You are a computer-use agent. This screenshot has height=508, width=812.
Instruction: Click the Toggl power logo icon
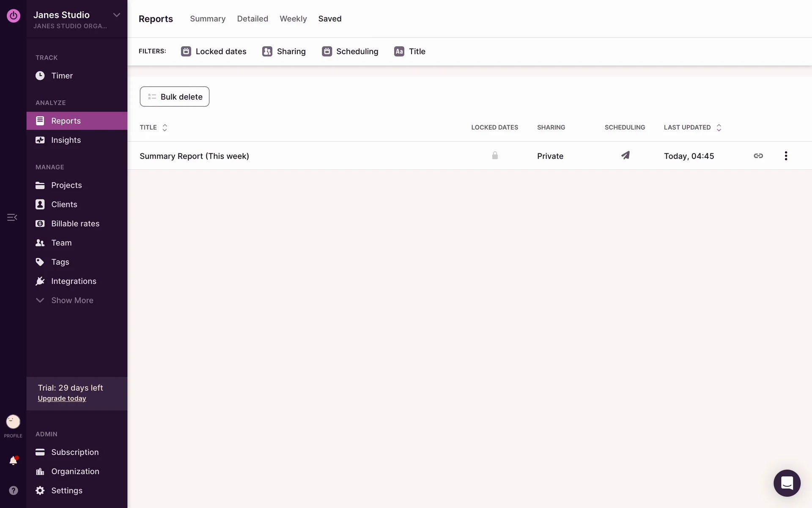[14, 16]
